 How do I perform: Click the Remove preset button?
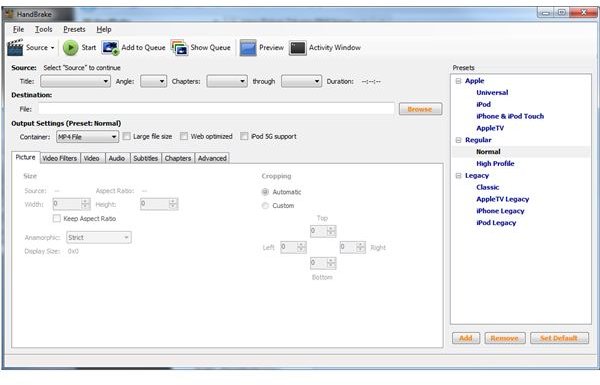tap(505, 338)
